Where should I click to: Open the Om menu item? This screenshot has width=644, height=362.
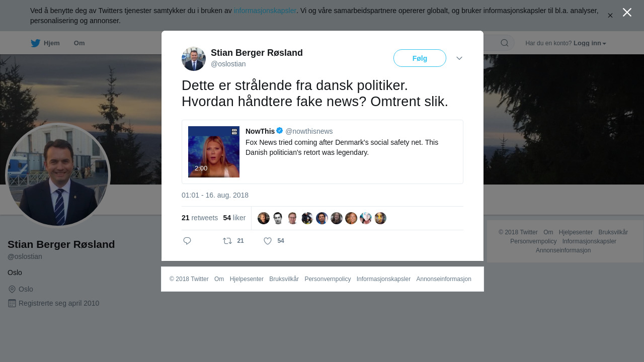(79, 43)
